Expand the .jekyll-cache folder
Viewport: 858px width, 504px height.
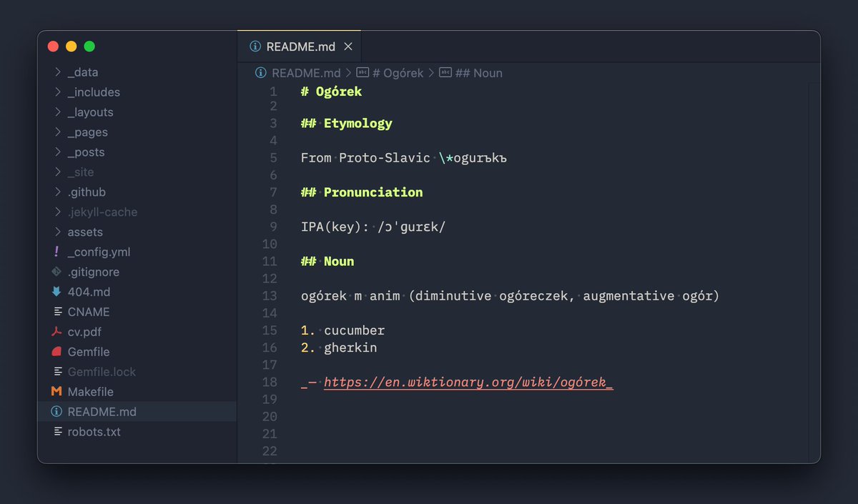(x=57, y=212)
